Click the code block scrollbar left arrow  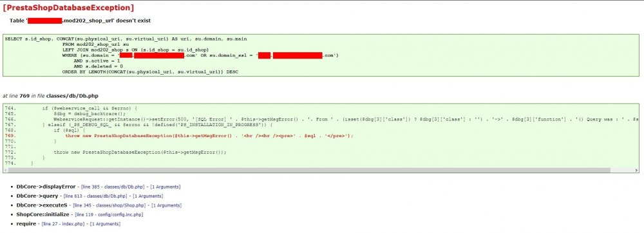6,170
